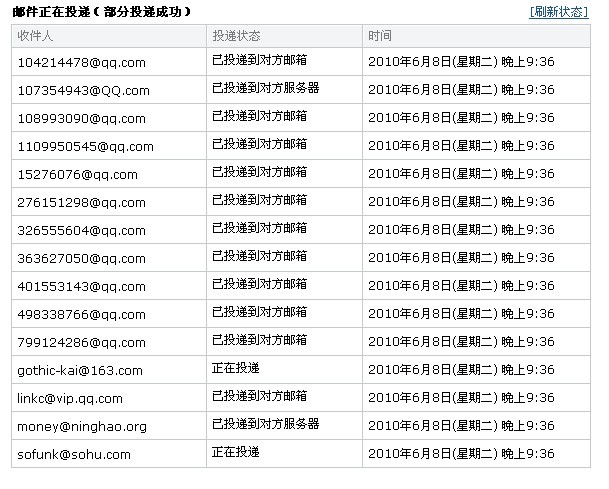This screenshot has height=489, width=609.
Task: Click recipient 15276076@qq.com
Action: point(78,174)
